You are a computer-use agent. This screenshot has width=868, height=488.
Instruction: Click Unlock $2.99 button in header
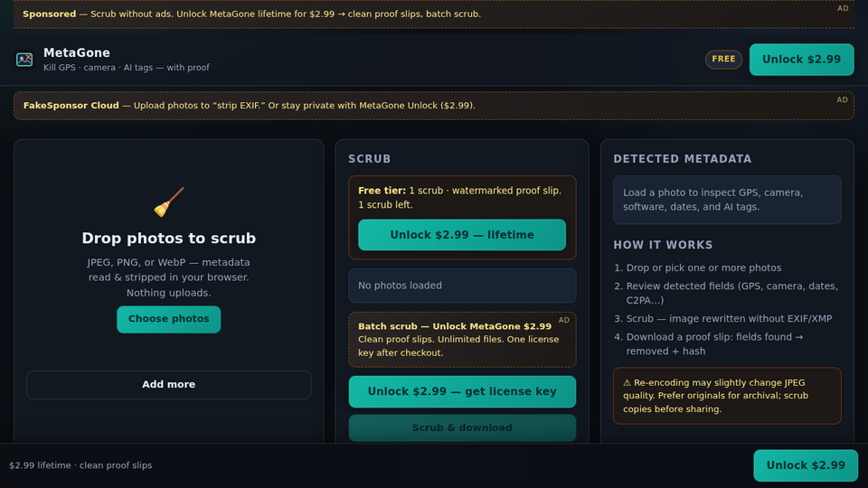pyautogui.click(x=802, y=60)
